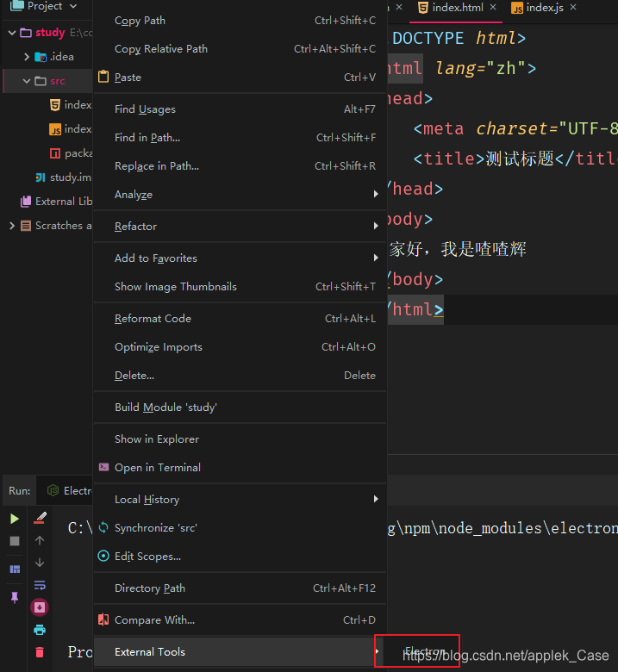Click Synchronize 'src'
This screenshot has height=672, width=618.
pos(240,527)
